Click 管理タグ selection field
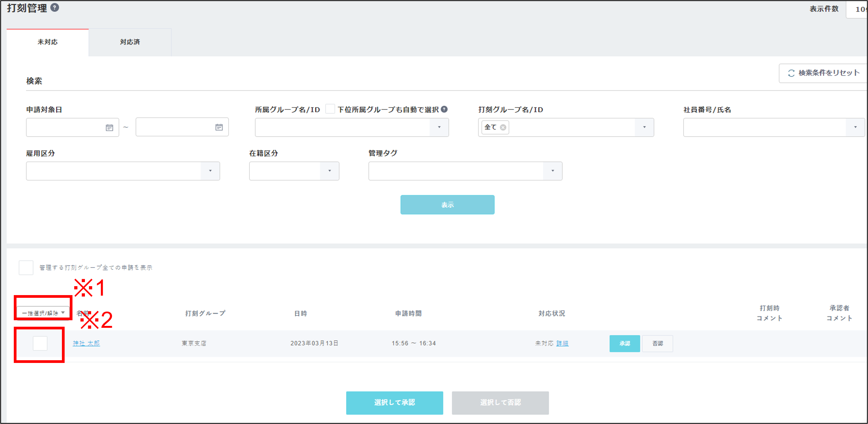This screenshot has width=868, height=424. 456,171
